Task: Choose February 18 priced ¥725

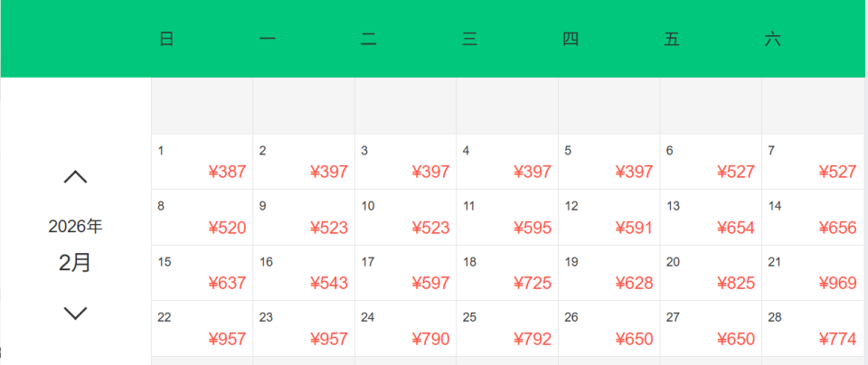Action: pyautogui.click(x=507, y=273)
